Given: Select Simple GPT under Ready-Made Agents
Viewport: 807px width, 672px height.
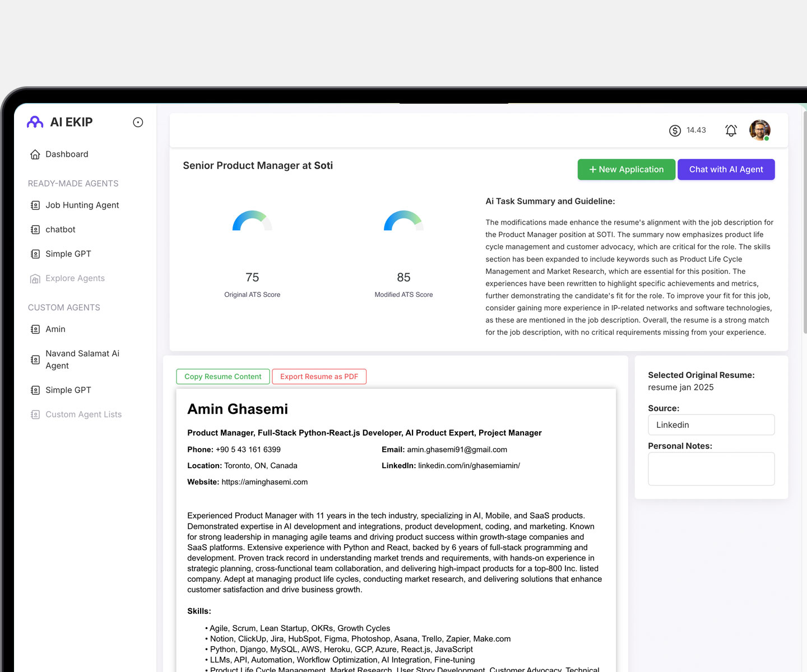Looking at the screenshot, I should (68, 254).
